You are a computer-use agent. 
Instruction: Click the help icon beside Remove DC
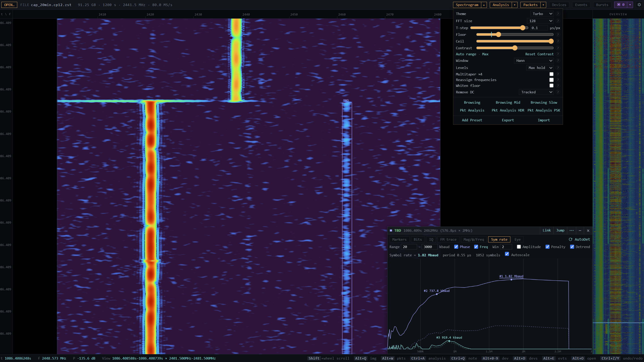[x=558, y=92]
